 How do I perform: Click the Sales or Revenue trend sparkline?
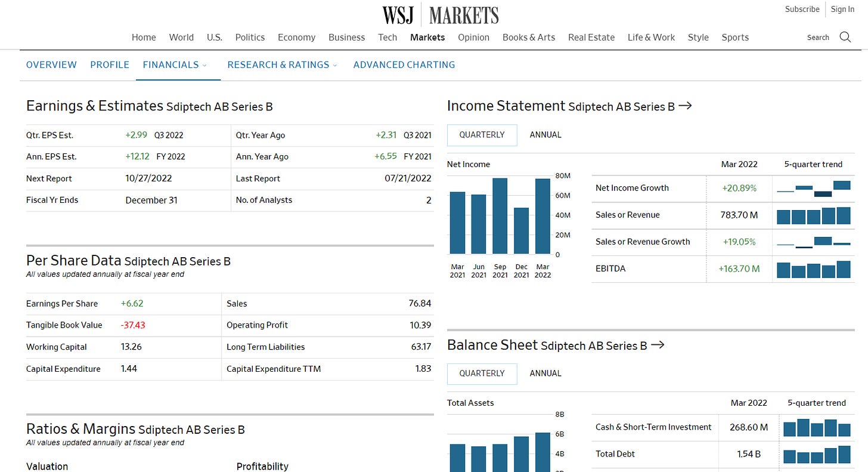coord(814,215)
